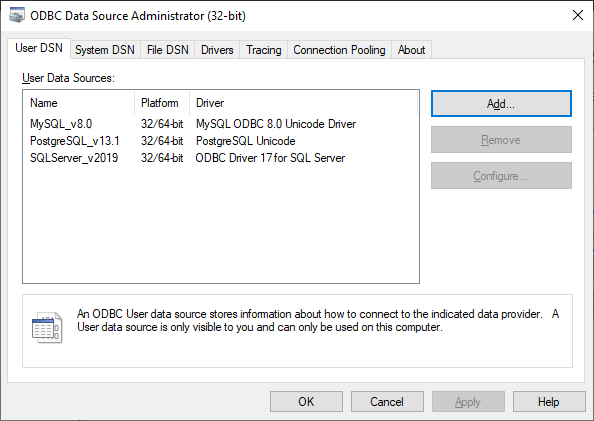
Task: Sort by the Driver column header
Action: coord(303,103)
